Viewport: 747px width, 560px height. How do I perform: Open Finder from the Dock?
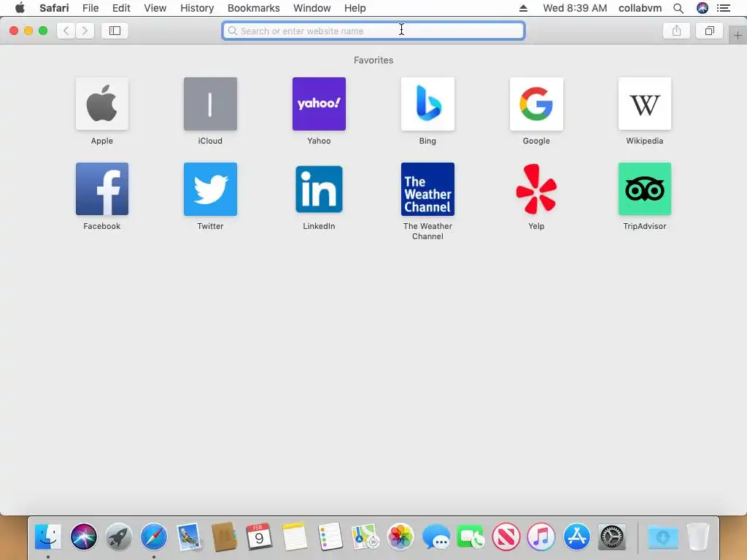48,537
